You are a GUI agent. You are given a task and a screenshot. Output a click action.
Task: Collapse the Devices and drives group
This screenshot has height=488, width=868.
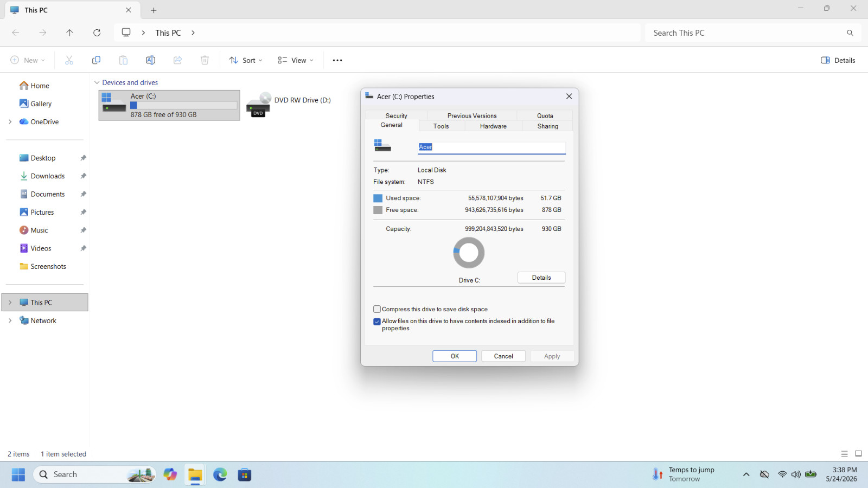click(97, 83)
